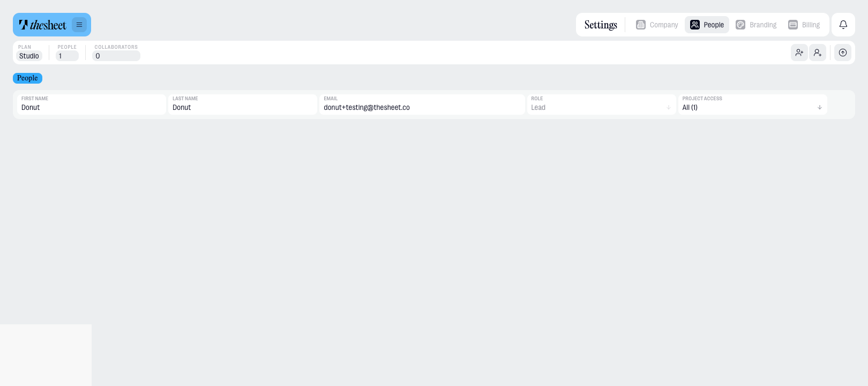Click the email field donut+testing@thesheet.co

(x=422, y=105)
